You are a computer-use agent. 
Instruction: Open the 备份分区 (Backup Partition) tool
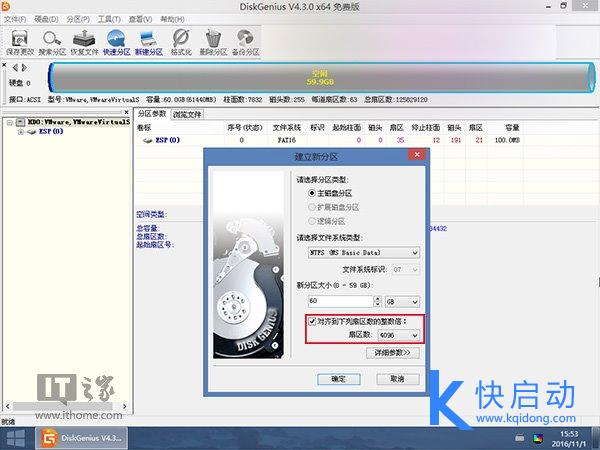click(x=246, y=42)
